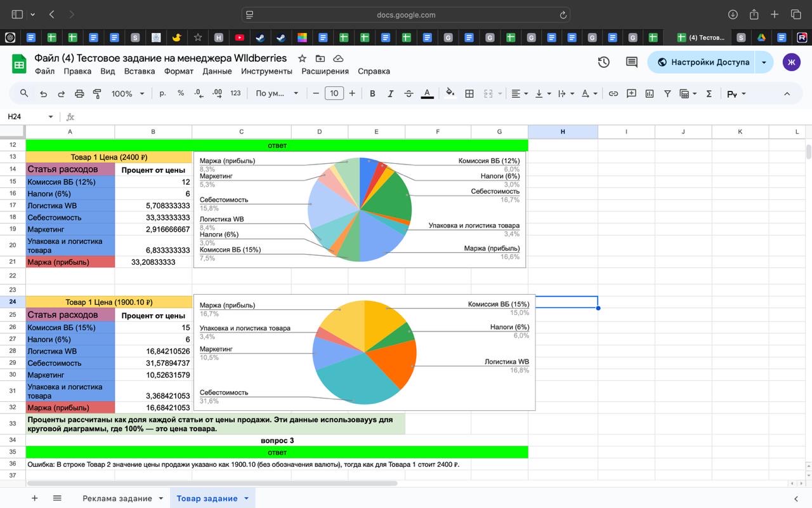The width and height of the screenshot is (812, 508).
Task: Select cell containing Себестоимость in row 18
Action: pyautogui.click(x=70, y=217)
